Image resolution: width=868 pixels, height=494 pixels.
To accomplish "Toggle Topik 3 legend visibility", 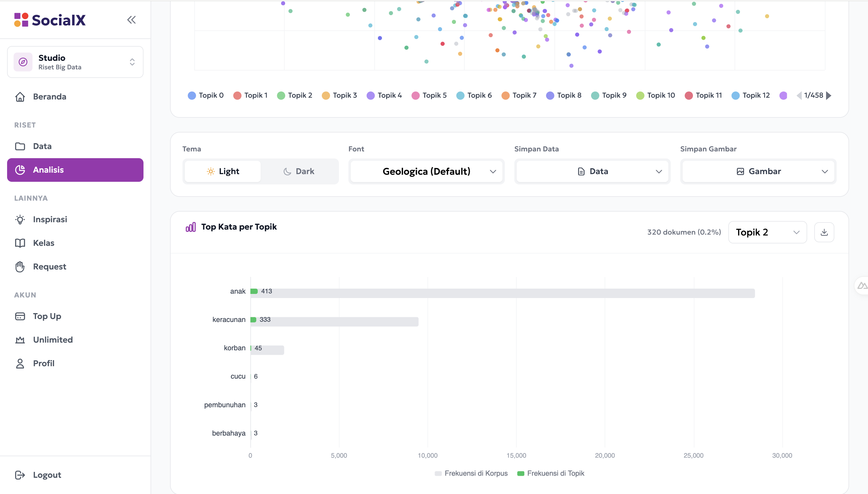I will [x=339, y=95].
